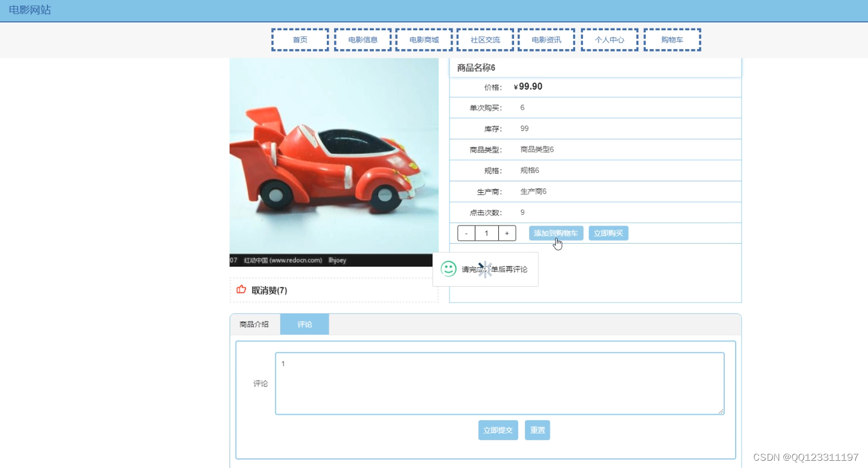Go to 电影商城 page
Viewport: 868px width, 468px height.
coord(424,40)
